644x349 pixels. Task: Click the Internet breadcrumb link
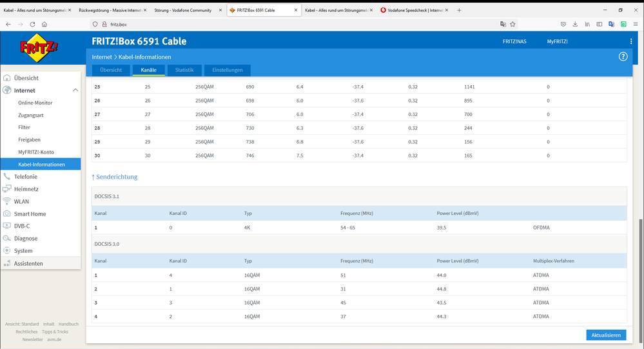point(101,57)
